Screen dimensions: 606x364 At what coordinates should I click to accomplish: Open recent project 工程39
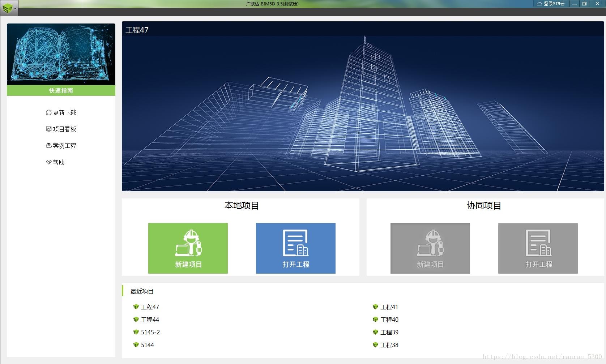[389, 332]
